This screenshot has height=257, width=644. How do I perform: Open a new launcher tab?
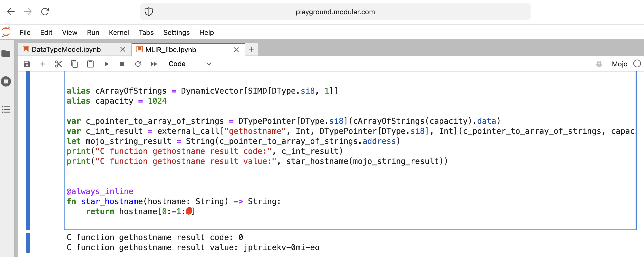point(252,49)
